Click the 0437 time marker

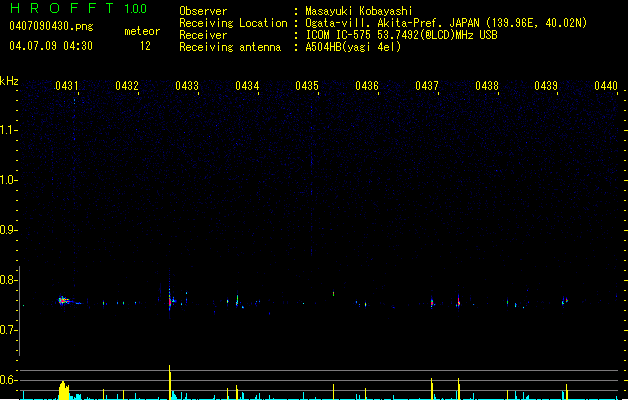[x=427, y=86]
